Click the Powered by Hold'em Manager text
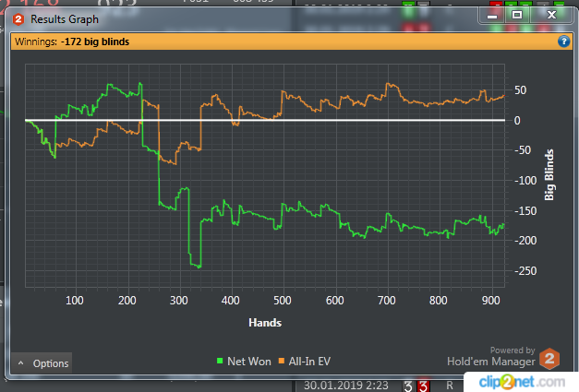The image size is (579, 392). point(491,356)
